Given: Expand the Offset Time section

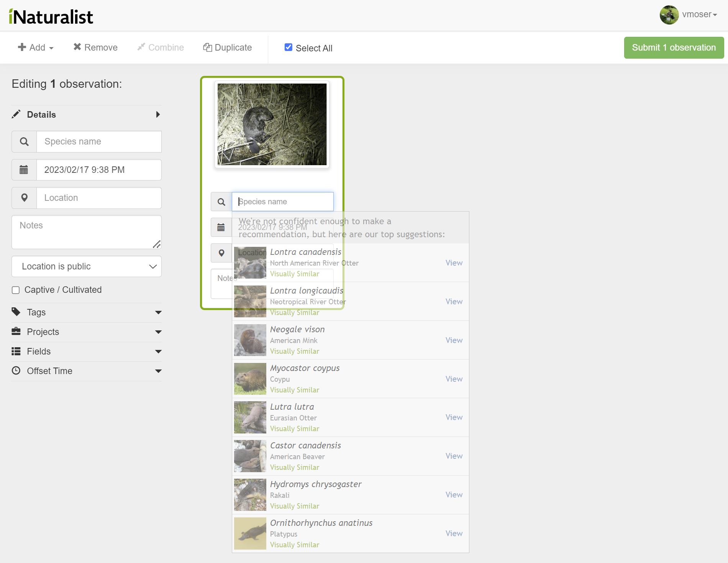Looking at the screenshot, I should pyautogui.click(x=87, y=371).
